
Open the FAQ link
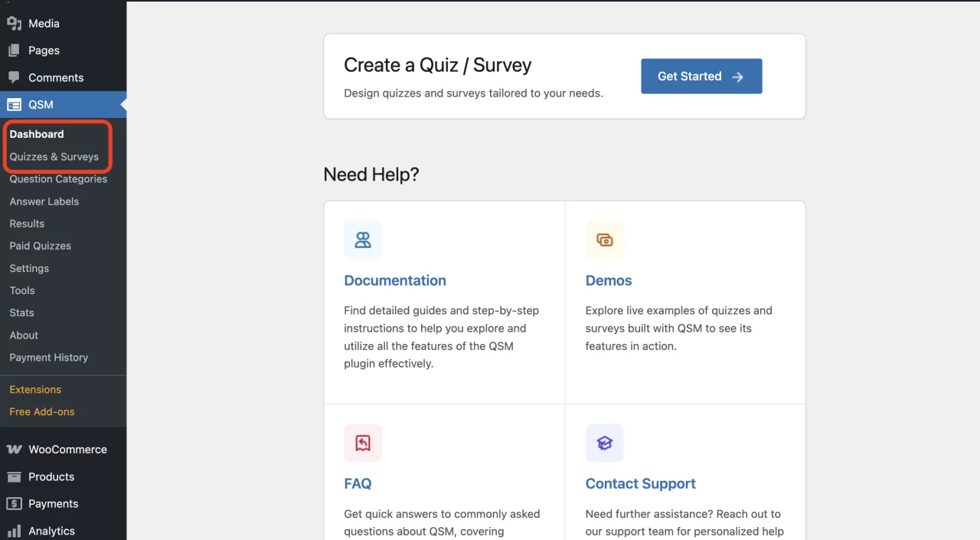pos(358,484)
